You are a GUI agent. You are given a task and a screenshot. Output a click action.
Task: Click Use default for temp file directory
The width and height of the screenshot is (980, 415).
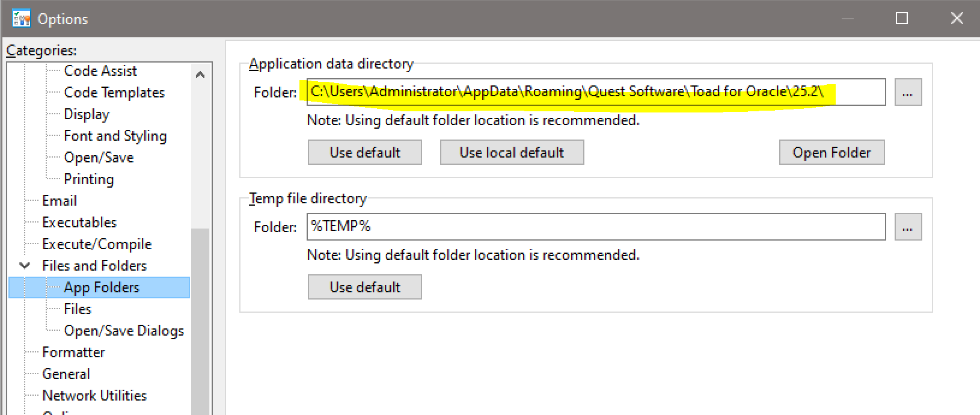pyautogui.click(x=365, y=287)
